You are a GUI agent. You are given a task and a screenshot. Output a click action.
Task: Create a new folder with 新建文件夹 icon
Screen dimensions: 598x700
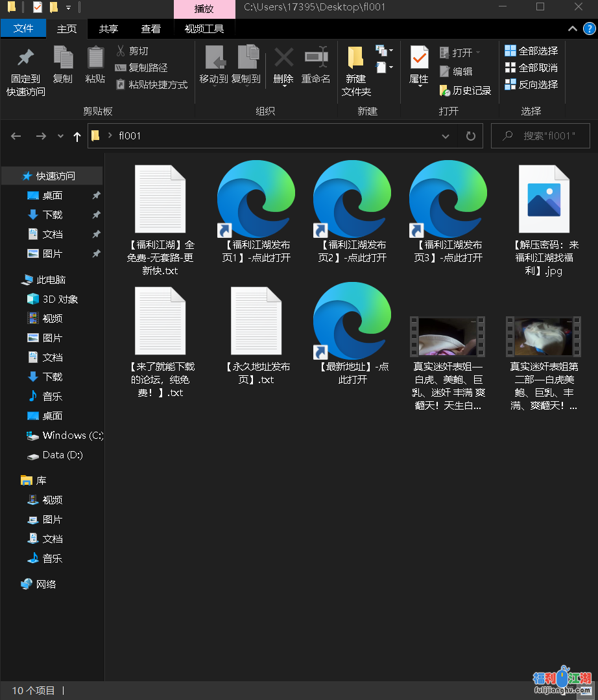pos(355,58)
